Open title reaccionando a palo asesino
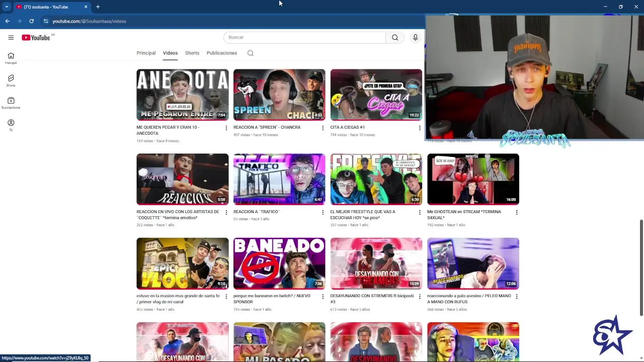 pyautogui.click(x=469, y=299)
